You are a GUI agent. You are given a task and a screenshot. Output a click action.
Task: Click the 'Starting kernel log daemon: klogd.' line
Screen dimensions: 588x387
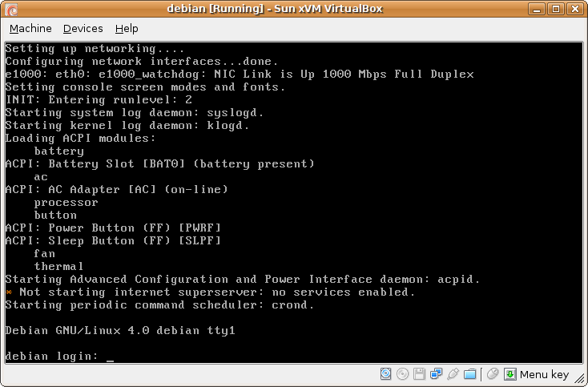click(x=127, y=126)
